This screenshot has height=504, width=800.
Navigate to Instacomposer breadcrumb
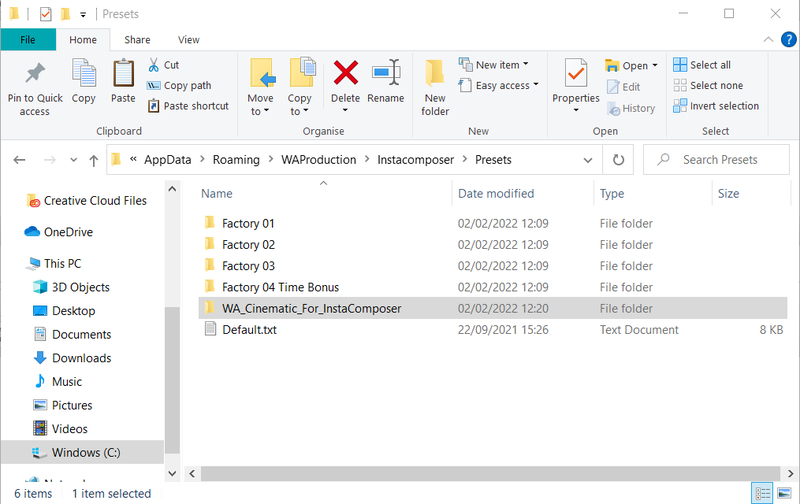tap(415, 160)
